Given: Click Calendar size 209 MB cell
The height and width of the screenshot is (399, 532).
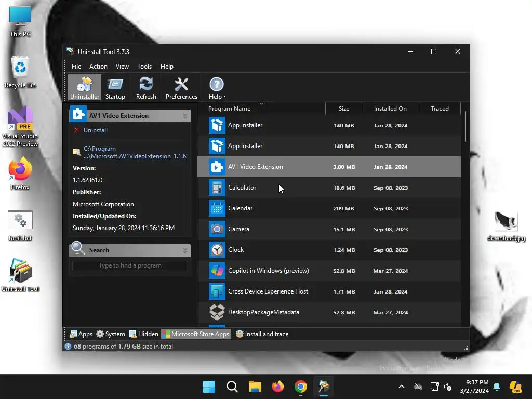Looking at the screenshot, I should point(344,208).
